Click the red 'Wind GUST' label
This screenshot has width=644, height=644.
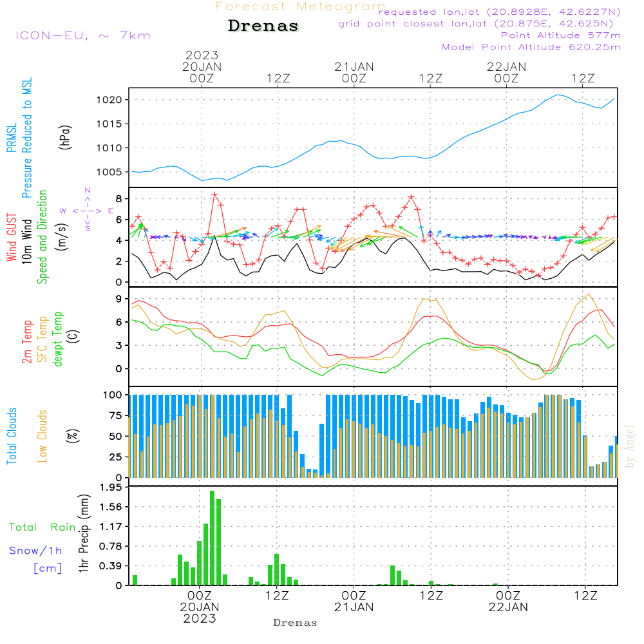[x=12, y=238]
